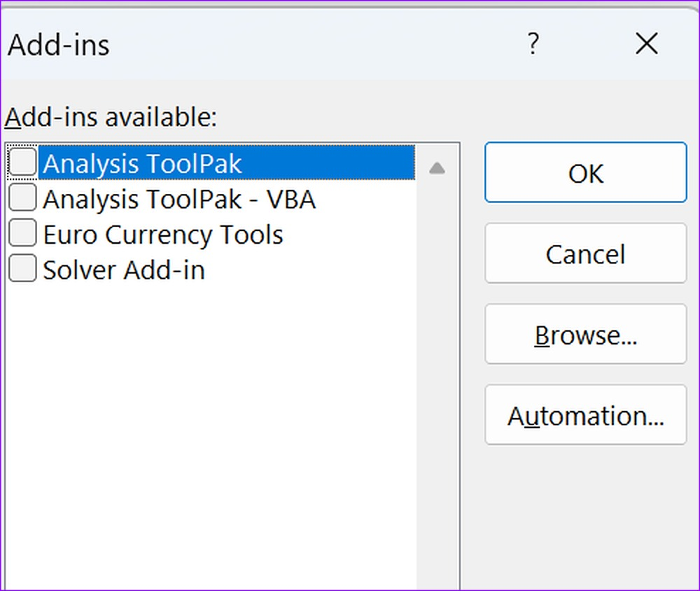700x591 pixels.
Task: Open the Browse... file picker
Action: [x=586, y=334]
